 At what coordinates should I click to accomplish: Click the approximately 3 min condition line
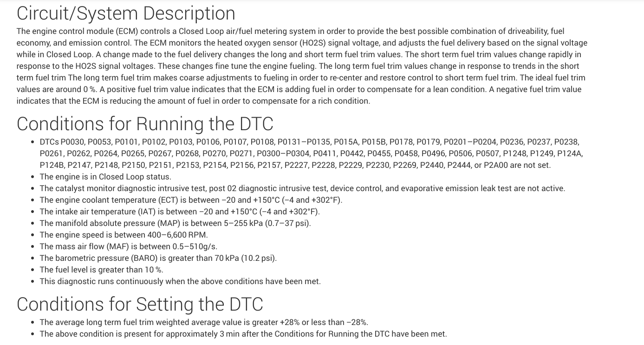(x=243, y=334)
